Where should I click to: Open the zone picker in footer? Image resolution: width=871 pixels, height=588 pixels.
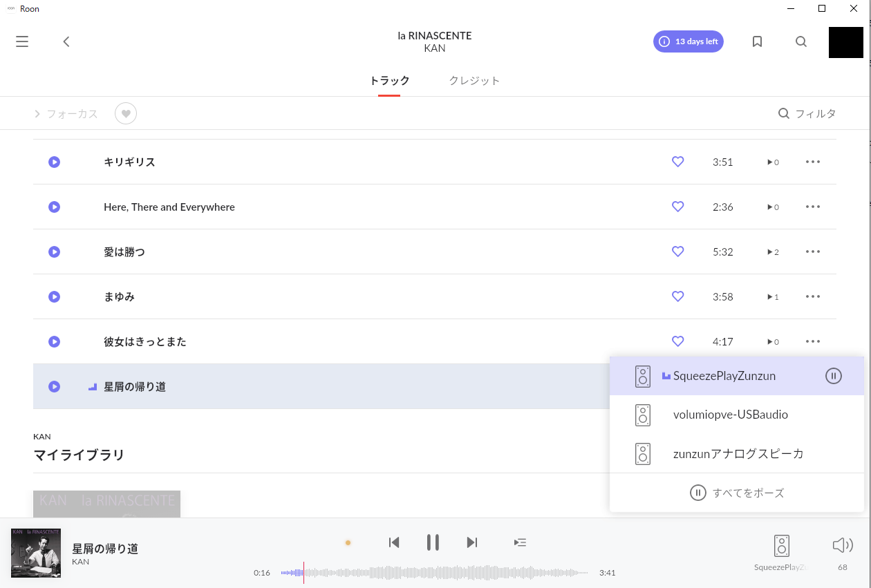coord(782,552)
